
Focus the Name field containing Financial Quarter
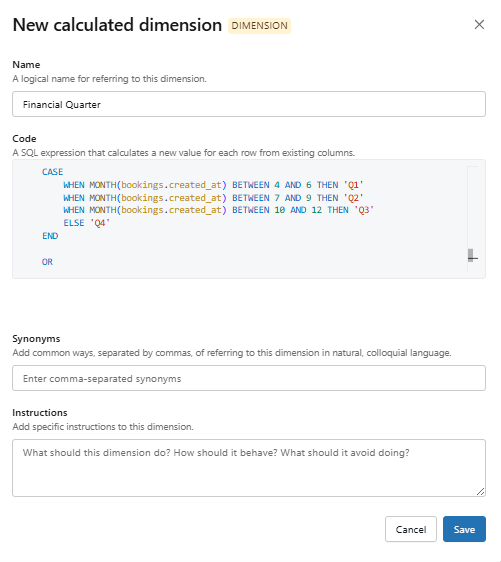click(x=249, y=104)
